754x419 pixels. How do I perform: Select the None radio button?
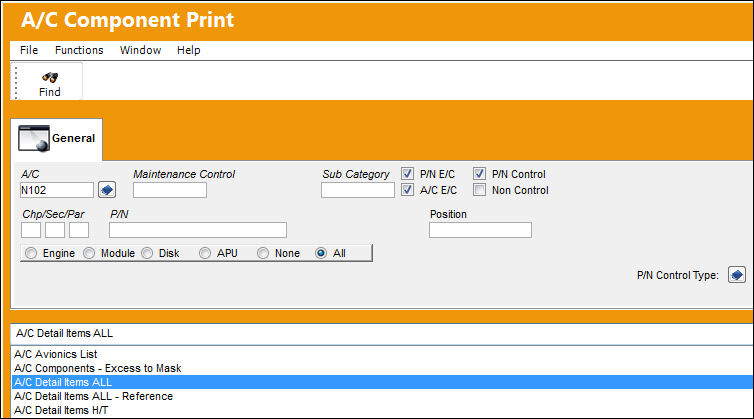pos(263,253)
